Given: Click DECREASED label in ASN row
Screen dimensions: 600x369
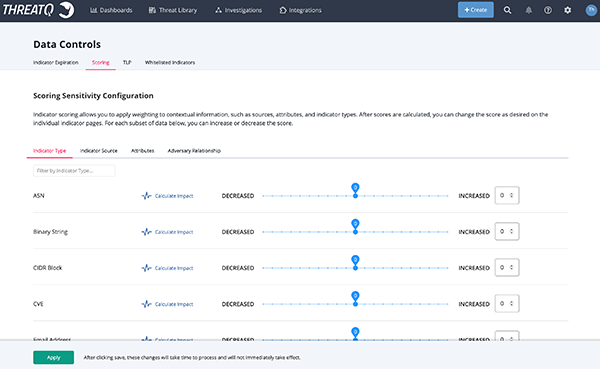Looking at the screenshot, I should click(x=238, y=196).
